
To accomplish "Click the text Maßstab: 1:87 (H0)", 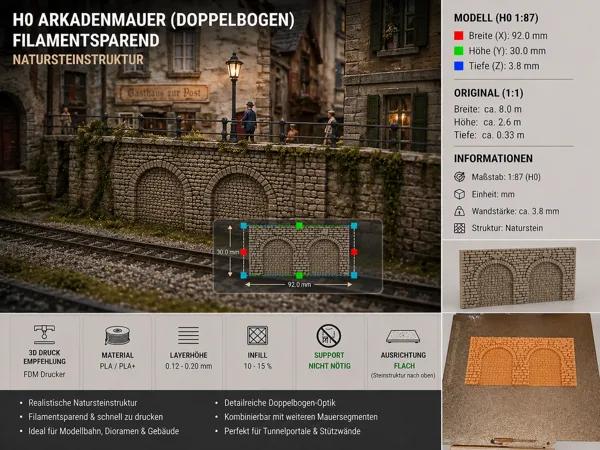I will pos(506,177).
